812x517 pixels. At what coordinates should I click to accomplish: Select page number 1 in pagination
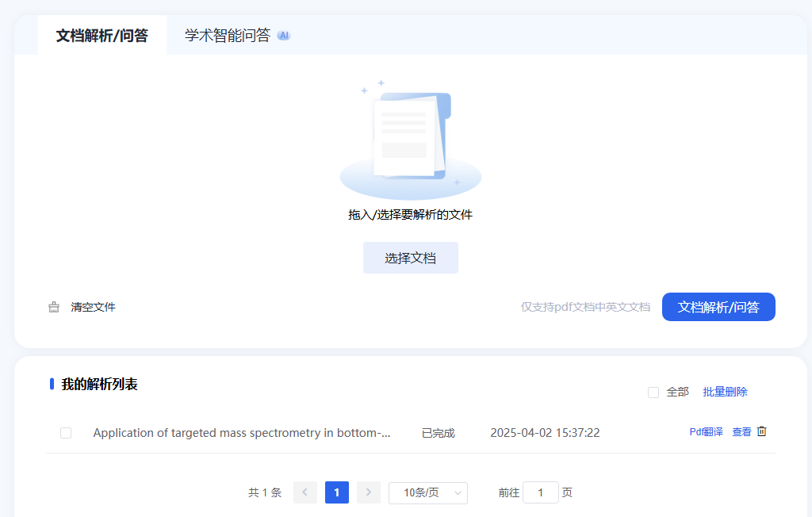(336, 492)
